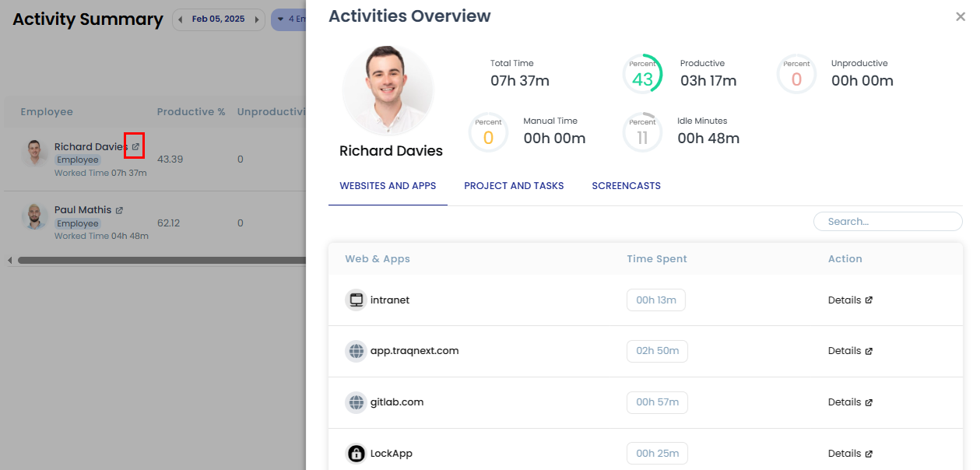Open the SCREENCASTS tab
Screen dimensions: 980x470
[626, 186]
